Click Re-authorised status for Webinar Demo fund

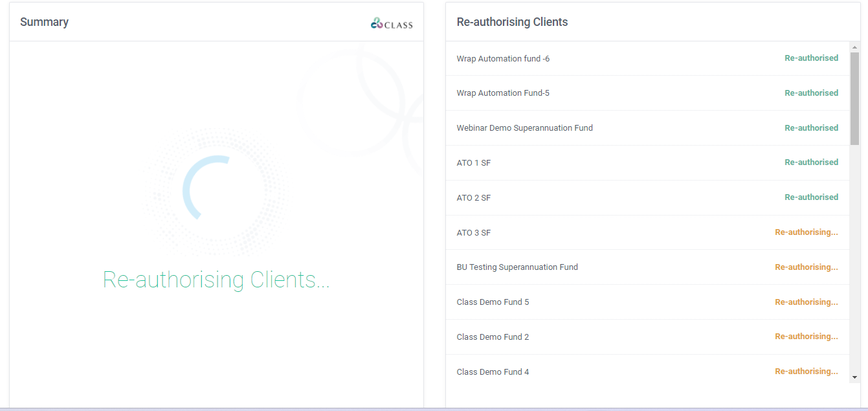pyautogui.click(x=811, y=128)
